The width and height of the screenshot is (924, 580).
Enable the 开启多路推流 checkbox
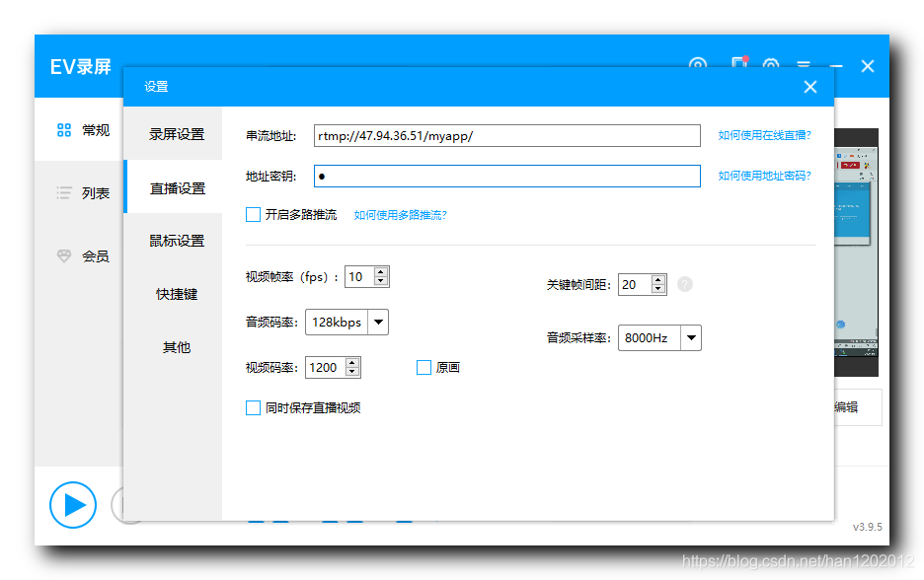253,214
